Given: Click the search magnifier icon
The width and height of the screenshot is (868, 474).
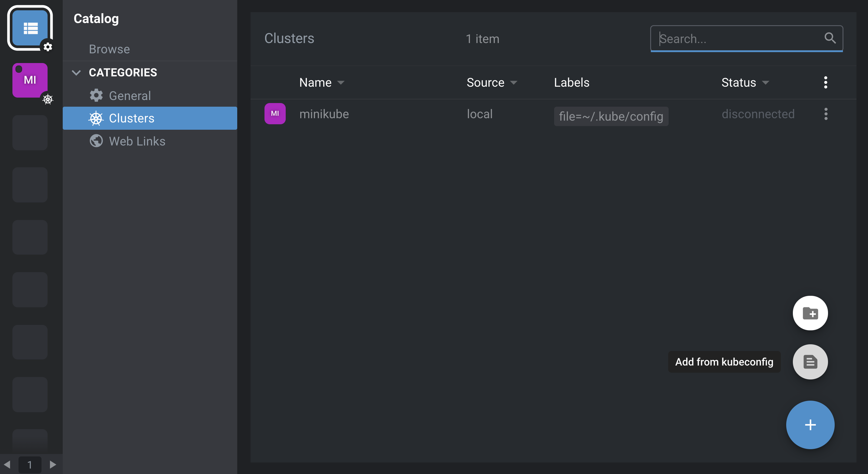Looking at the screenshot, I should pyautogui.click(x=830, y=38).
